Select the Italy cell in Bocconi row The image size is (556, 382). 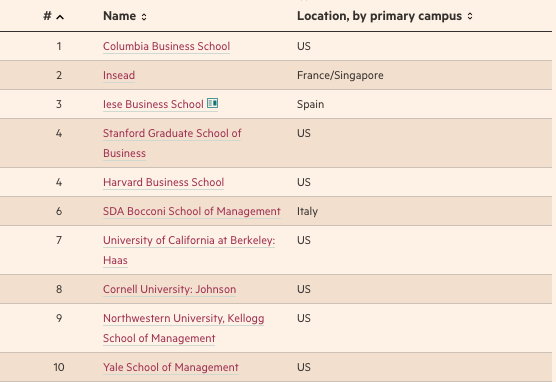click(307, 211)
